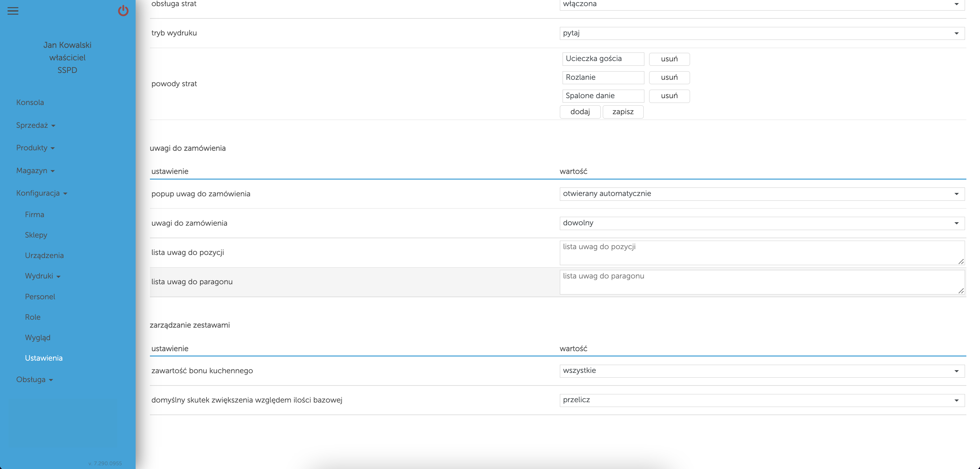The width and height of the screenshot is (980, 469).
Task: Open the Urządzenia settings page
Action: click(x=44, y=255)
